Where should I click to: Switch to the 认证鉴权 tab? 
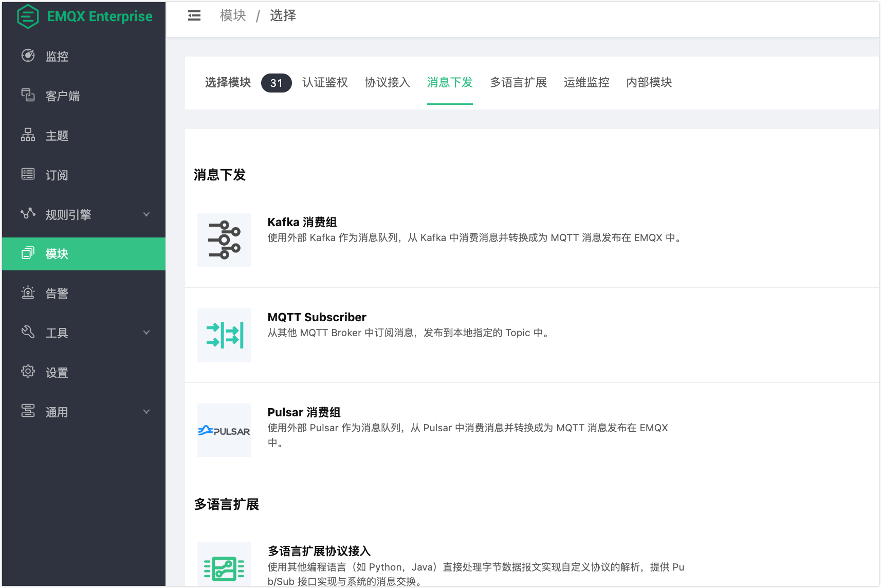click(x=325, y=83)
